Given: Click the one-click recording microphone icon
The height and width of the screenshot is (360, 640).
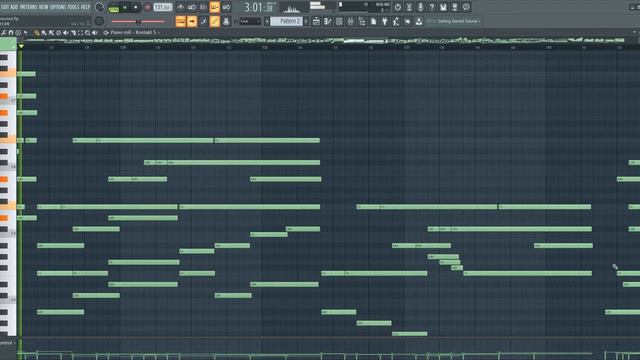Looking at the screenshot, I should coord(420,7).
